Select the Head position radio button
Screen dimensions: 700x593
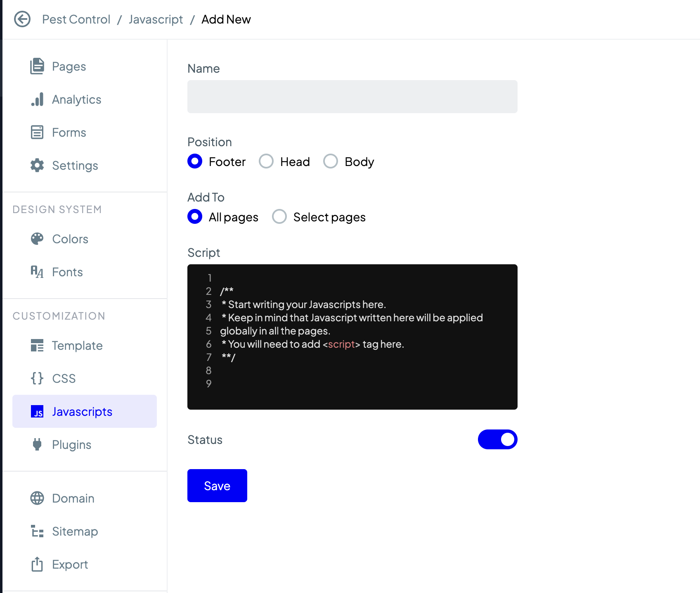(x=266, y=161)
